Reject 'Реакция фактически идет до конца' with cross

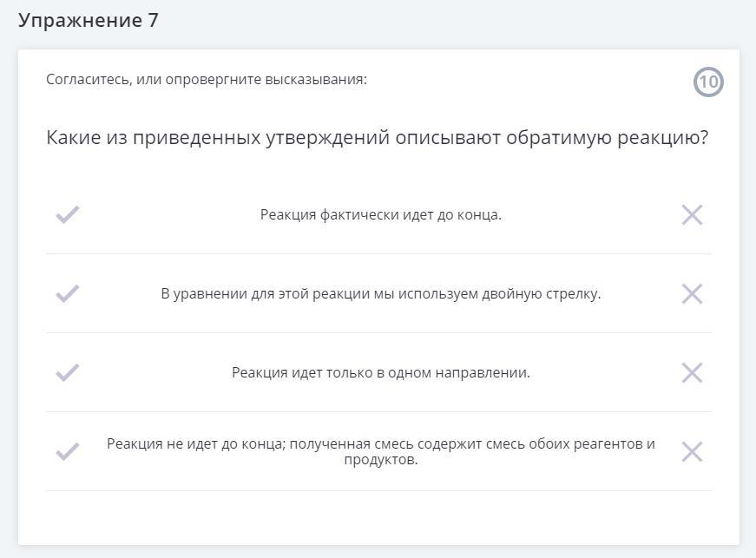click(692, 214)
